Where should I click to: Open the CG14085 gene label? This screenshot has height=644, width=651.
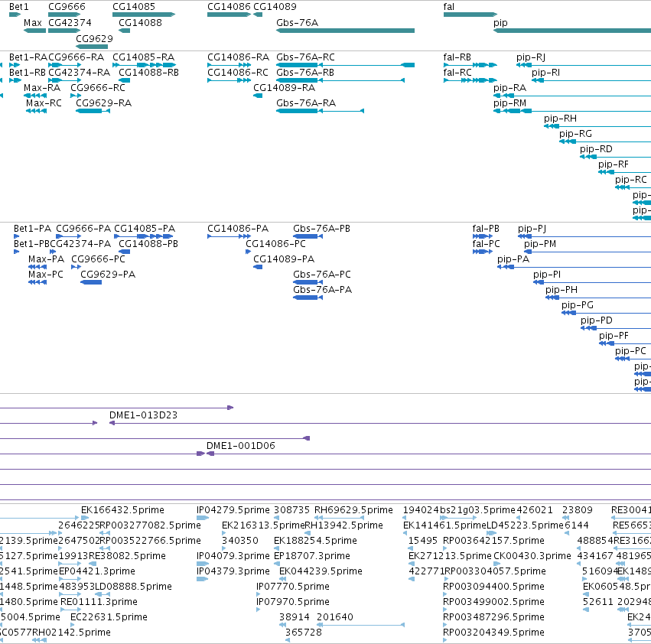[134, 7]
